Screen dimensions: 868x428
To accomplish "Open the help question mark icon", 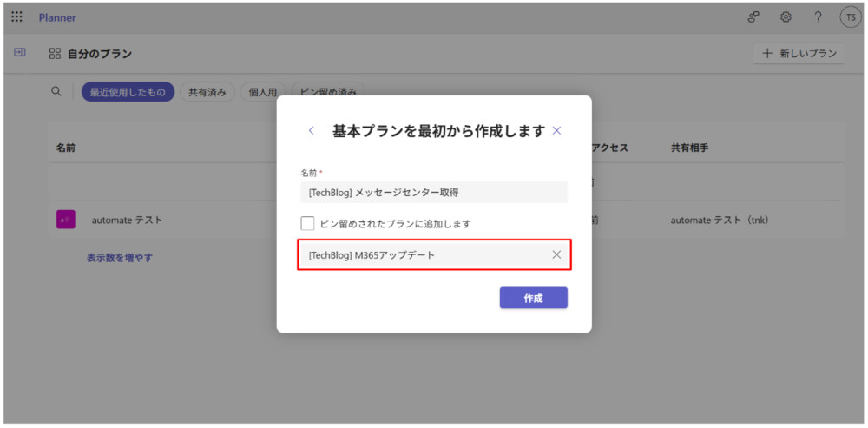I will coord(818,17).
